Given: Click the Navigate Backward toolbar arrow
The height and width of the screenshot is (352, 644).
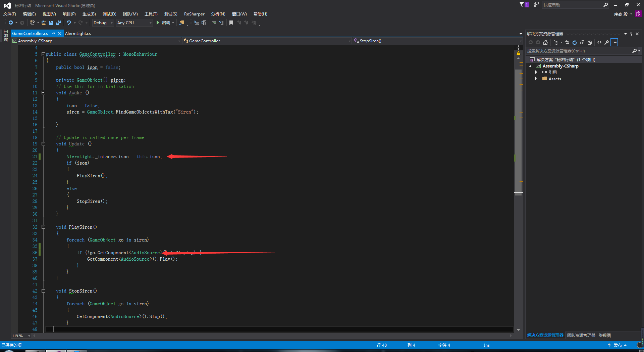Looking at the screenshot, I should [11, 23].
